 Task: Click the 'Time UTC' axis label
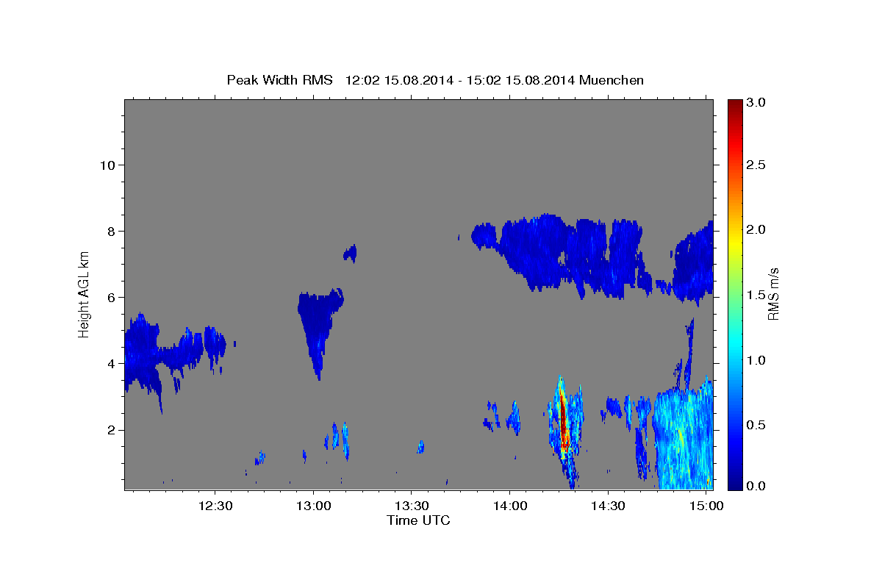[418, 520]
